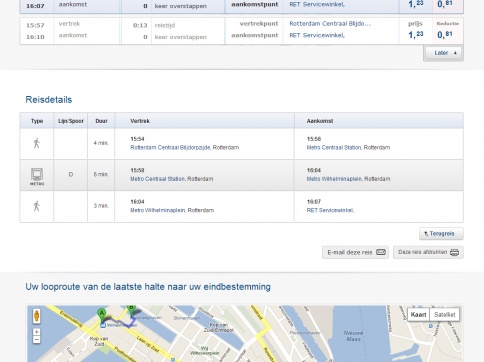The image size is (484, 362).
Task: Zoom out the map with the minus button
Action: pyautogui.click(x=37, y=340)
